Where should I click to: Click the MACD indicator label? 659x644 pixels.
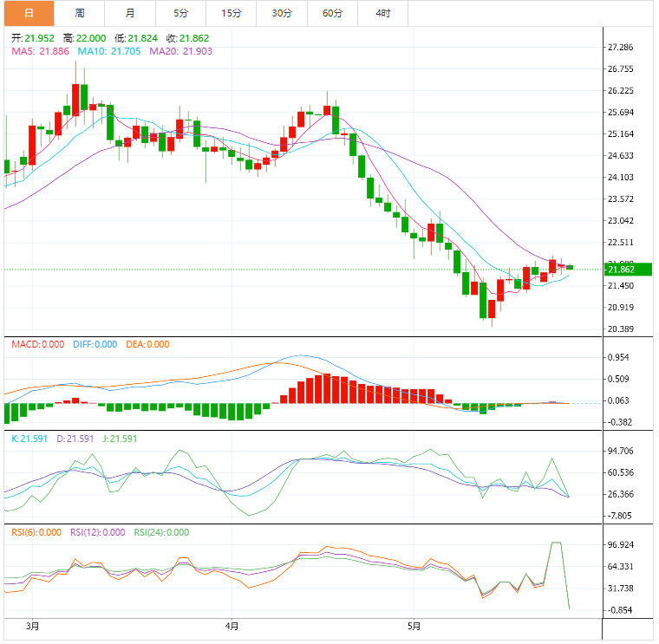37,344
